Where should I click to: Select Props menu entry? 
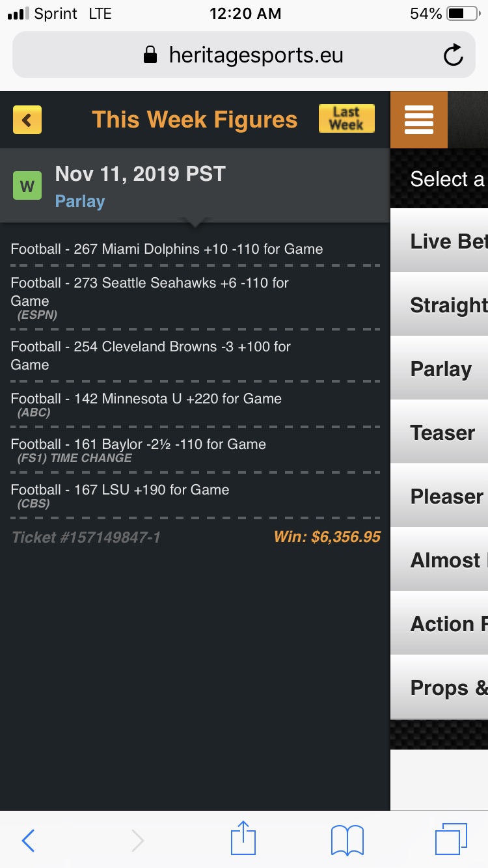tap(439, 687)
